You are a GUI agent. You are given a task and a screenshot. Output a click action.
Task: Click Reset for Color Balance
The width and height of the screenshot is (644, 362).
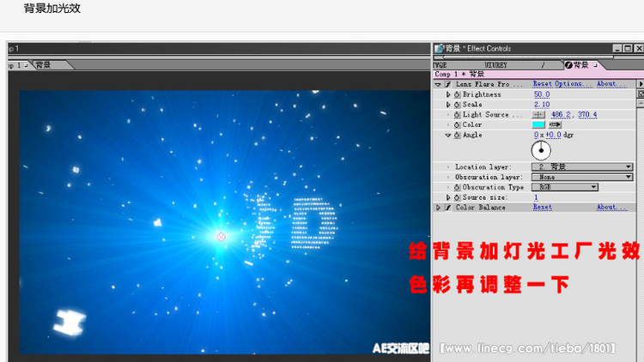coord(543,208)
